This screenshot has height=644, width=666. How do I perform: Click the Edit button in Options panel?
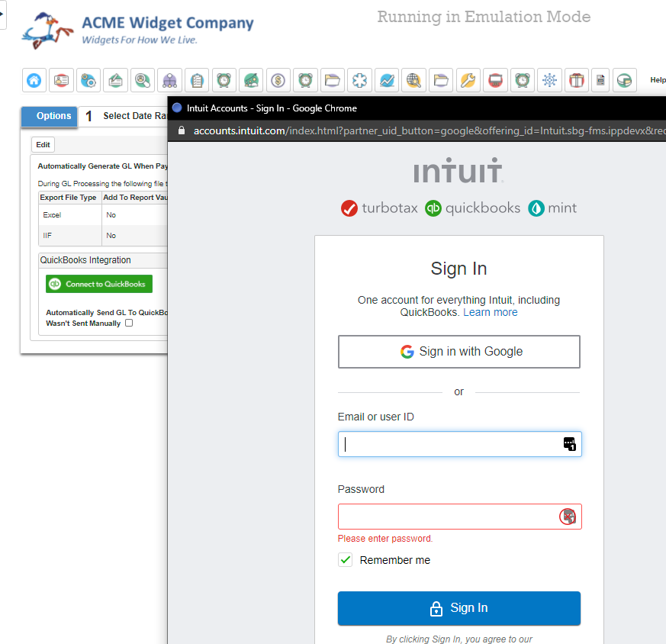[x=43, y=144]
